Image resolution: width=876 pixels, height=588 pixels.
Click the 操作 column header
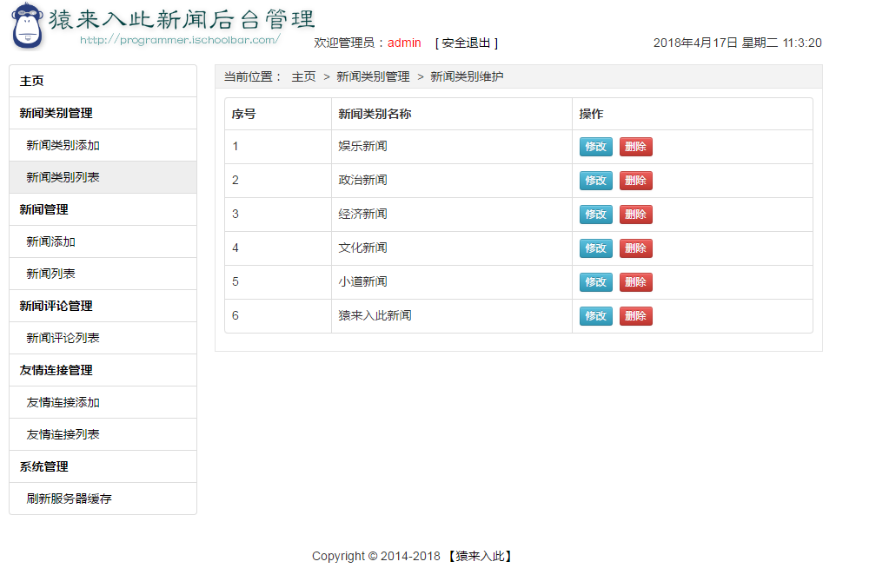[x=693, y=114]
